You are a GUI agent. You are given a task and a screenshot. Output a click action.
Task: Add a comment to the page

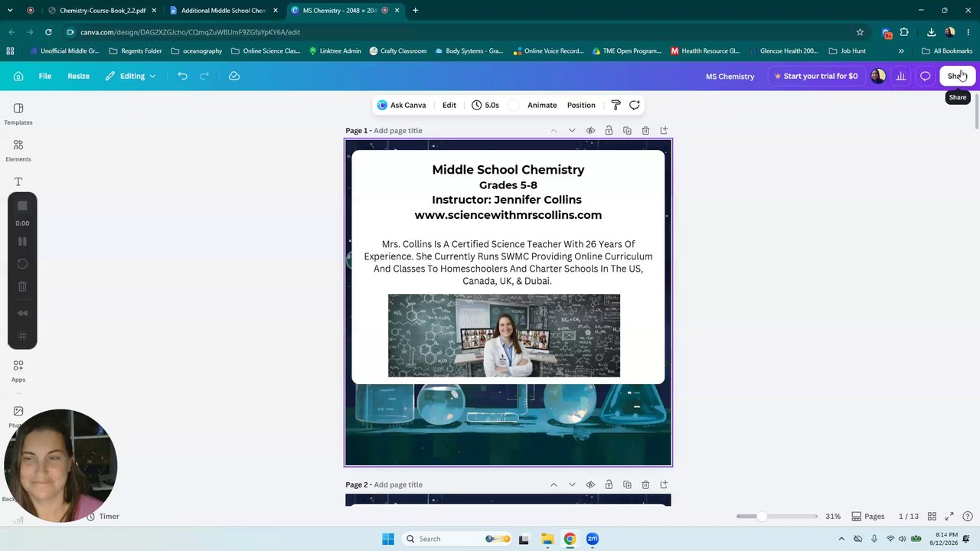coord(635,105)
